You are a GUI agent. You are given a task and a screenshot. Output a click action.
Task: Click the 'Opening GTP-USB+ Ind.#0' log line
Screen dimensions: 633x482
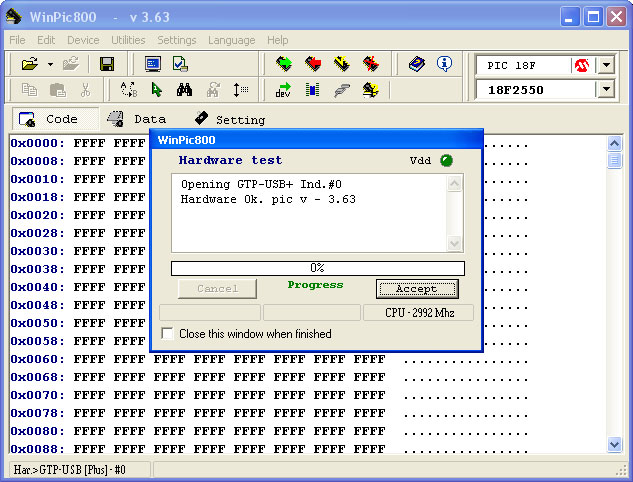click(261, 184)
